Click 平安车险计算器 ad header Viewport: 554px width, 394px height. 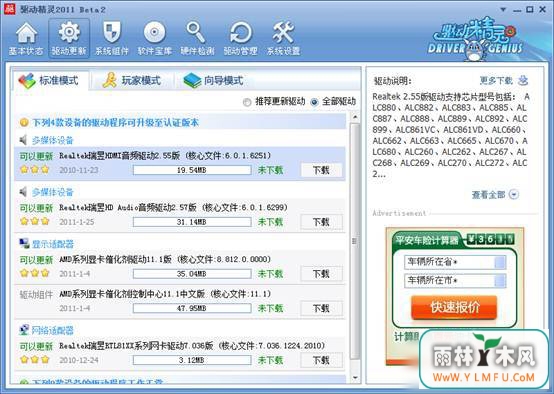(427, 241)
